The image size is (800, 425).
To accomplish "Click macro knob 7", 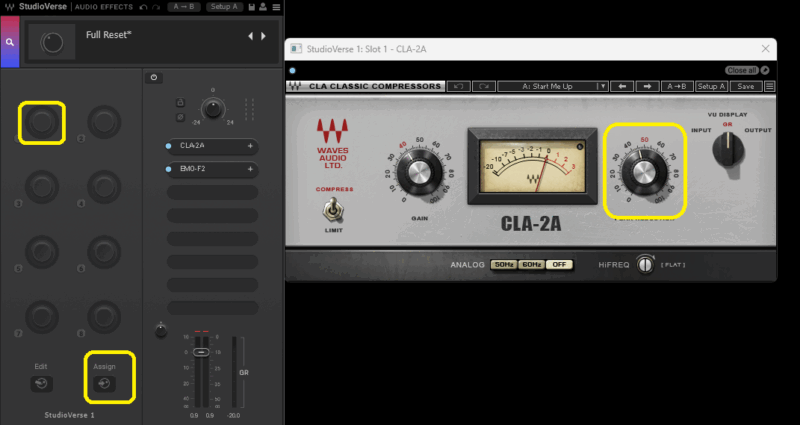I will tap(42, 317).
